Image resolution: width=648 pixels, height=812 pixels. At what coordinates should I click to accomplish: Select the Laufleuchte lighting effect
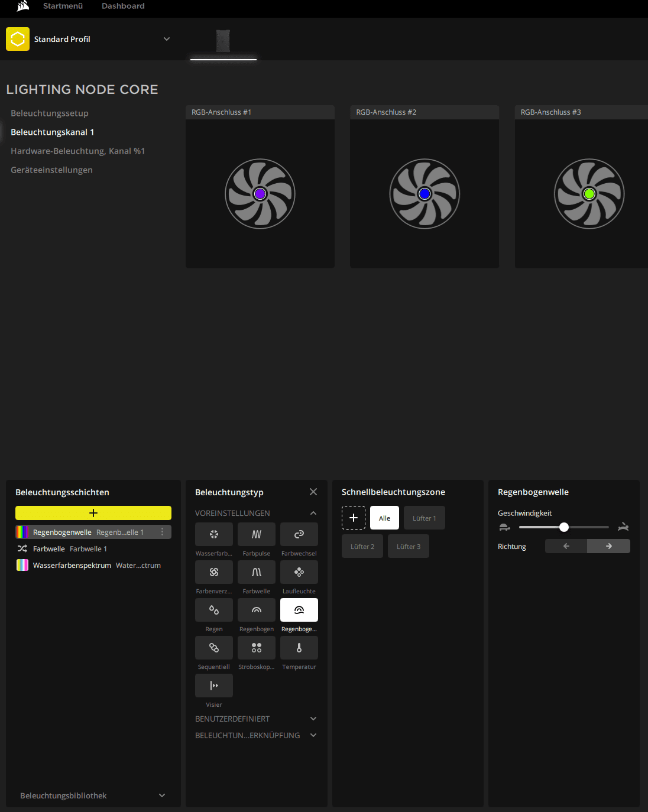tap(299, 572)
